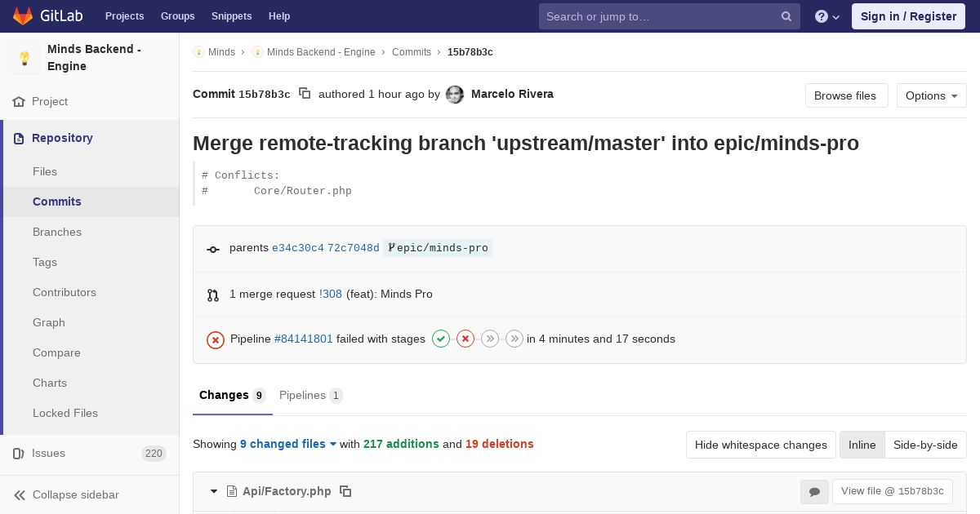The height and width of the screenshot is (514, 980).
Task: Click the last skipped stage icon
Action: (x=514, y=339)
